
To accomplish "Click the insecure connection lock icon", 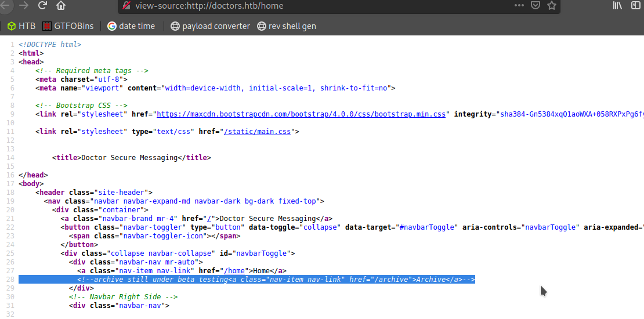I will [x=126, y=6].
